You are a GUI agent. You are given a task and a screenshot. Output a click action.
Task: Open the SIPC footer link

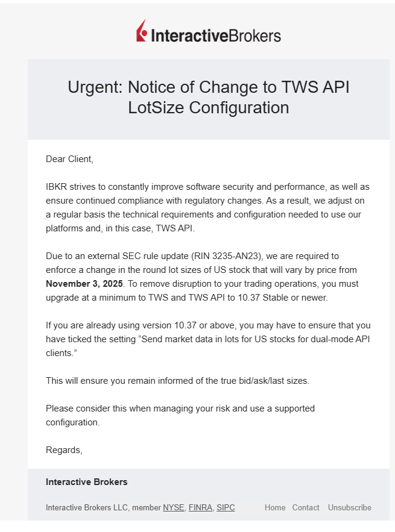click(x=226, y=508)
